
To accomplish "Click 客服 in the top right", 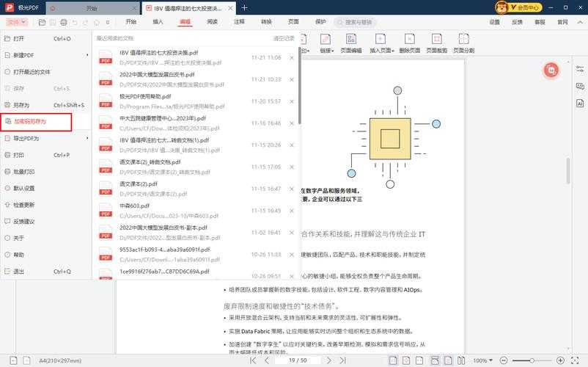I will (540, 22).
